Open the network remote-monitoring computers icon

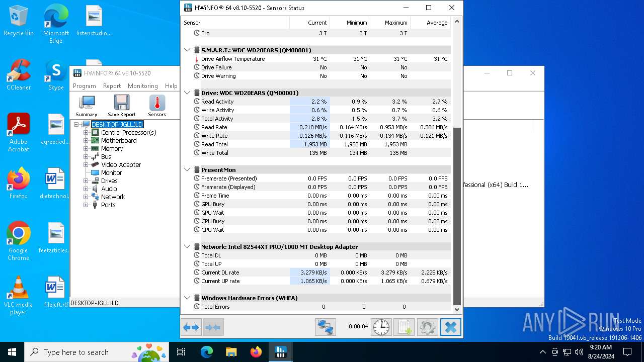[x=326, y=327]
